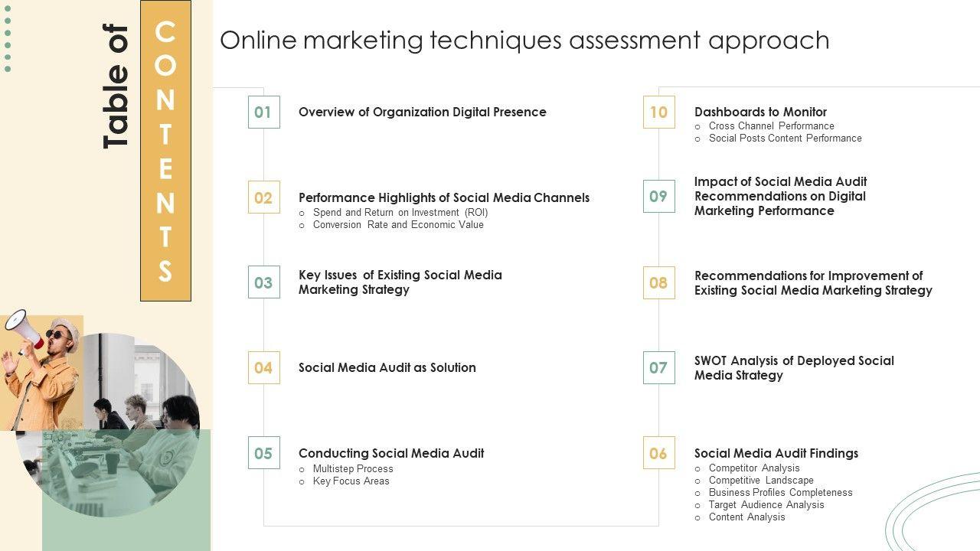Select the "Competitive Landscape" bullet

(x=761, y=480)
